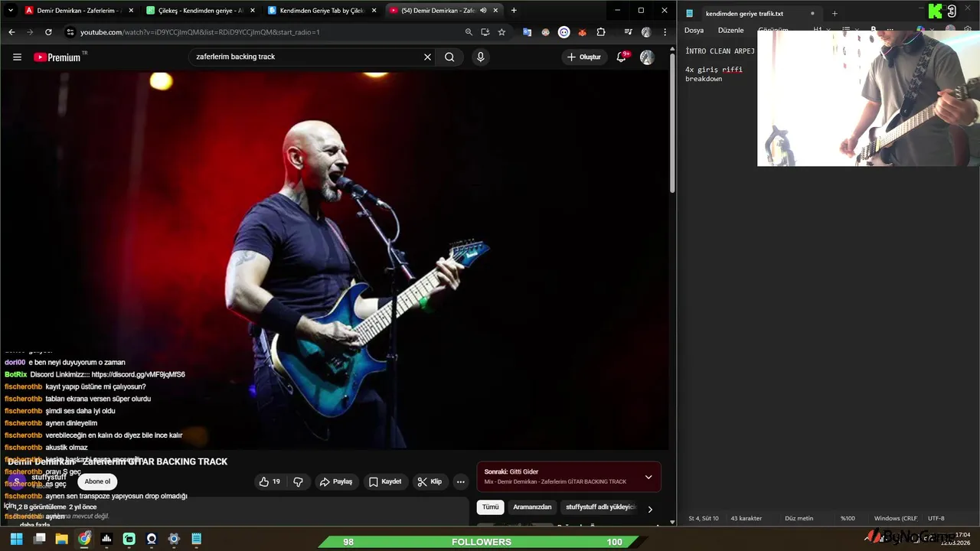View site information icon in address bar
Screen dimensions: 980x551
coord(70,32)
